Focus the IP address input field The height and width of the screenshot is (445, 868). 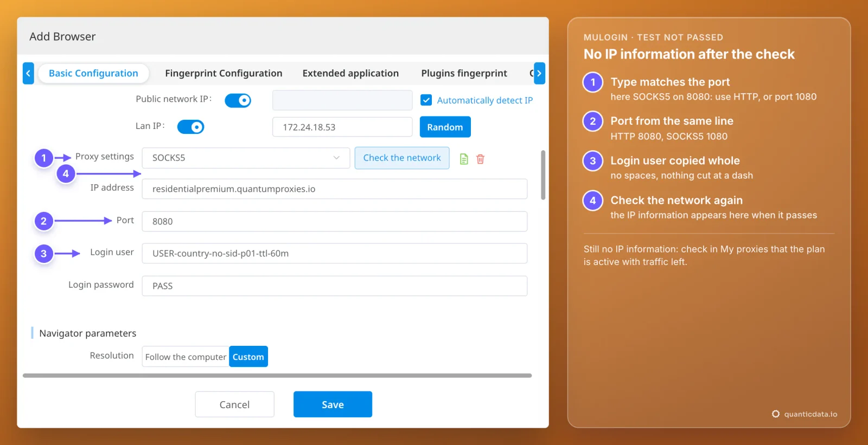(x=334, y=189)
